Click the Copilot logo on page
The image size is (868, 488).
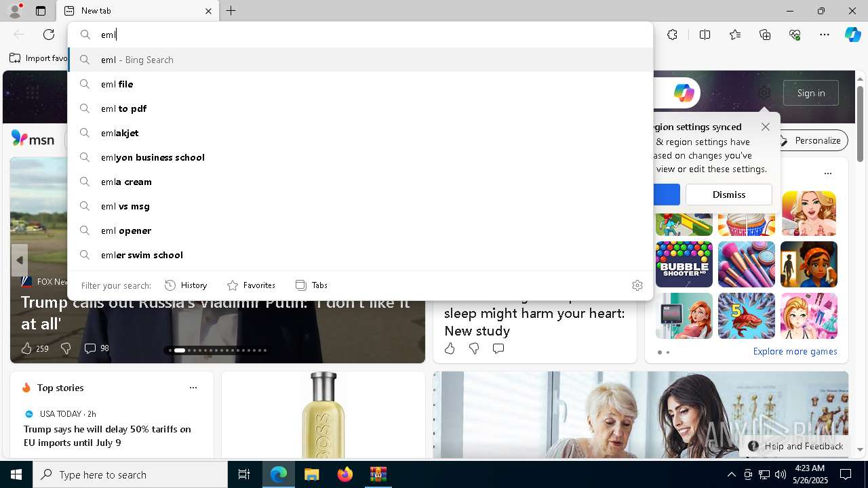click(684, 93)
